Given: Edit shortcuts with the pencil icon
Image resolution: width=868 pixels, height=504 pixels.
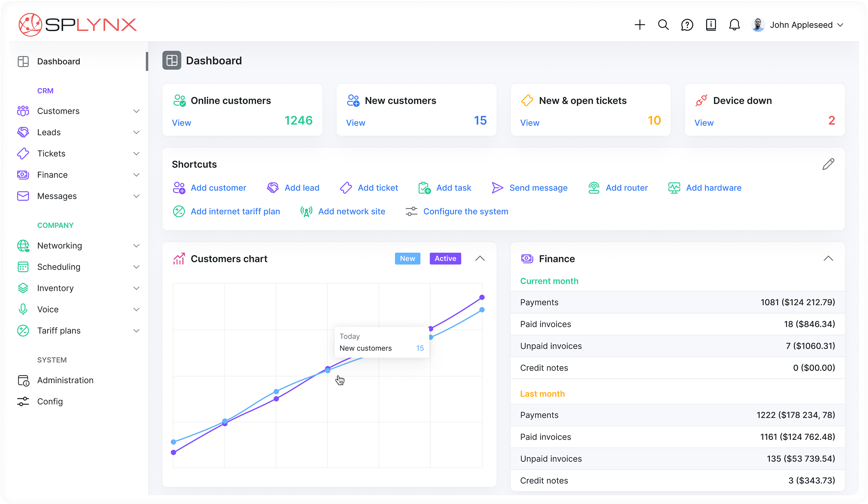Looking at the screenshot, I should [828, 164].
